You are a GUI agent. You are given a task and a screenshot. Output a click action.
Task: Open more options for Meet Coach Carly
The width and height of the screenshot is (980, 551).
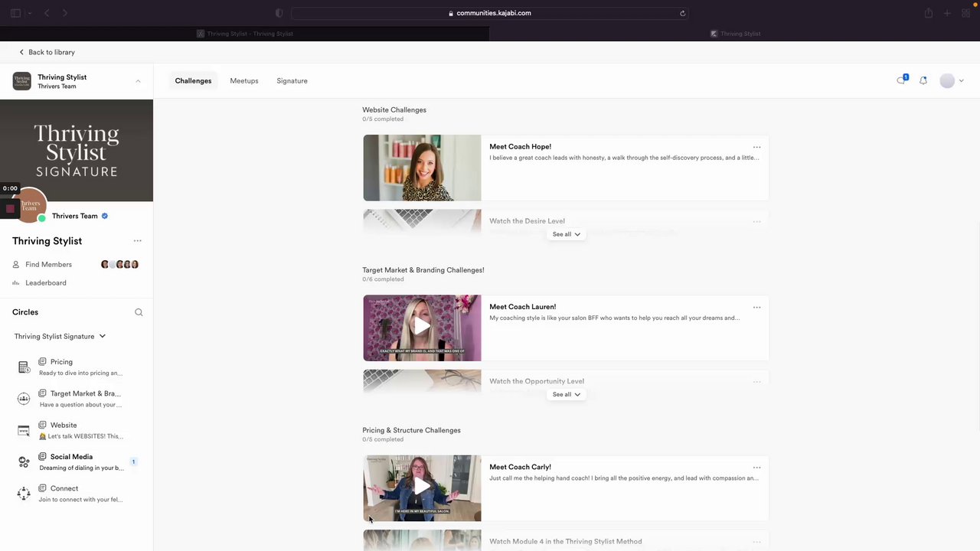click(x=756, y=467)
